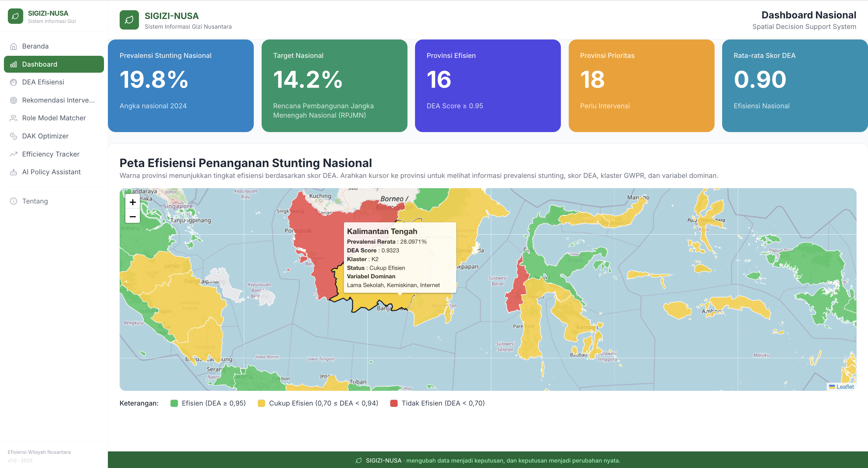This screenshot has height=468, width=868.
Task: Click the Singapore label on the map
Action: tap(178, 206)
